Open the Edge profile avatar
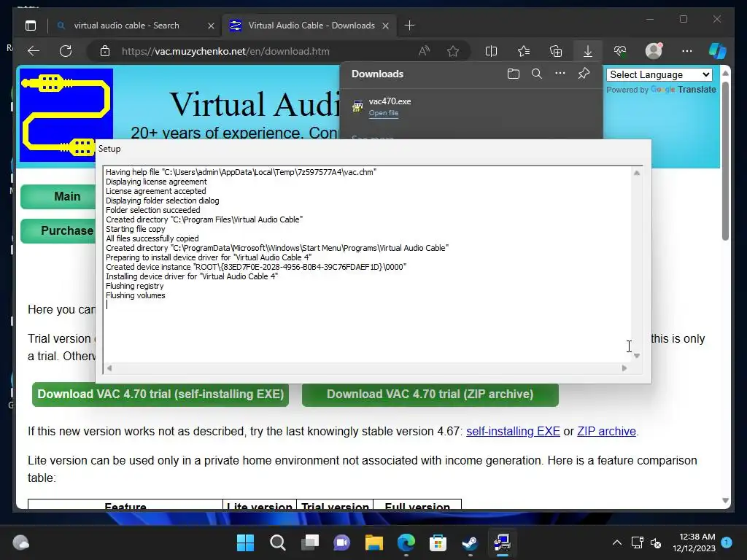Viewport: 747px width, 560px height. pyautogui.click(x=654, y=51)
